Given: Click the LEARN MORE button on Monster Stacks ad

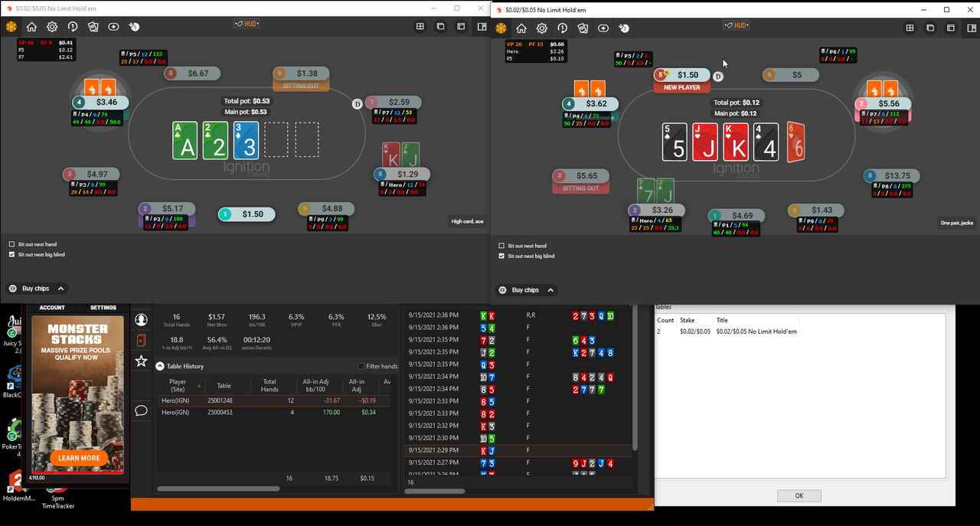Looking at the screenshot, I should (79, 458).
